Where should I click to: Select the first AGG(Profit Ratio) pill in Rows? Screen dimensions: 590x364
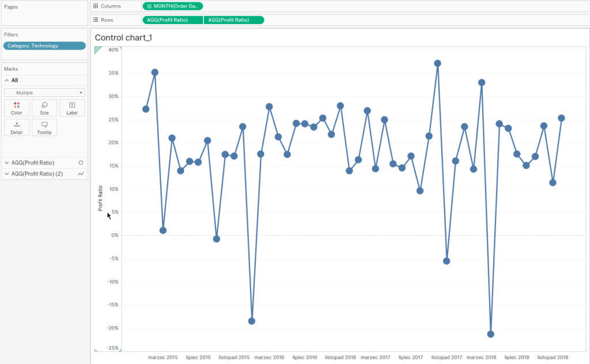pos(173,20)
